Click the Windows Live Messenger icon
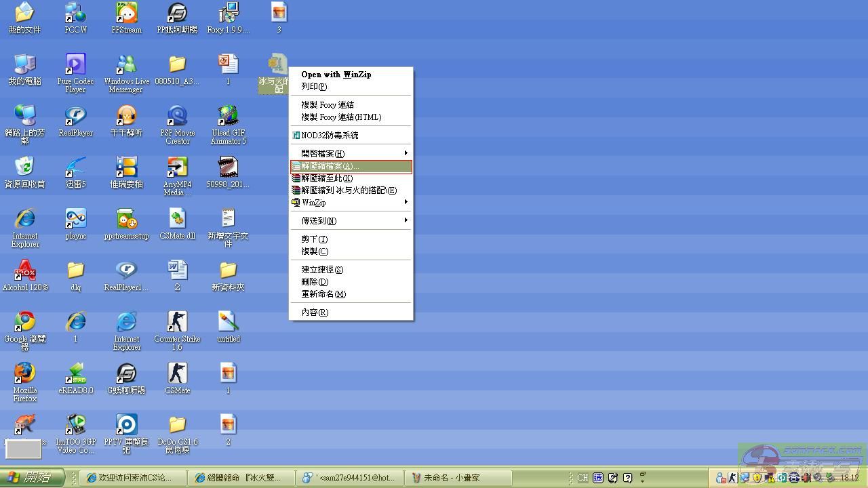This screenshot has width=868, height=488. (126, 65)
